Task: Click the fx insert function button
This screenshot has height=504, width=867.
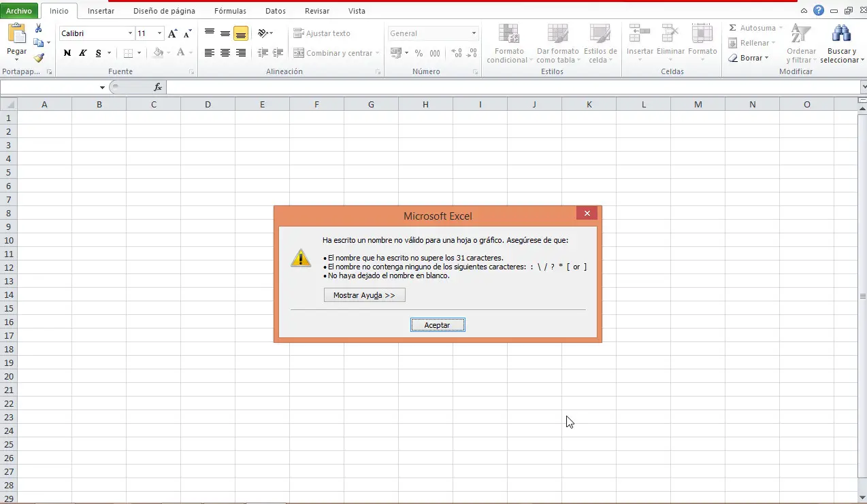Action: 158,87
